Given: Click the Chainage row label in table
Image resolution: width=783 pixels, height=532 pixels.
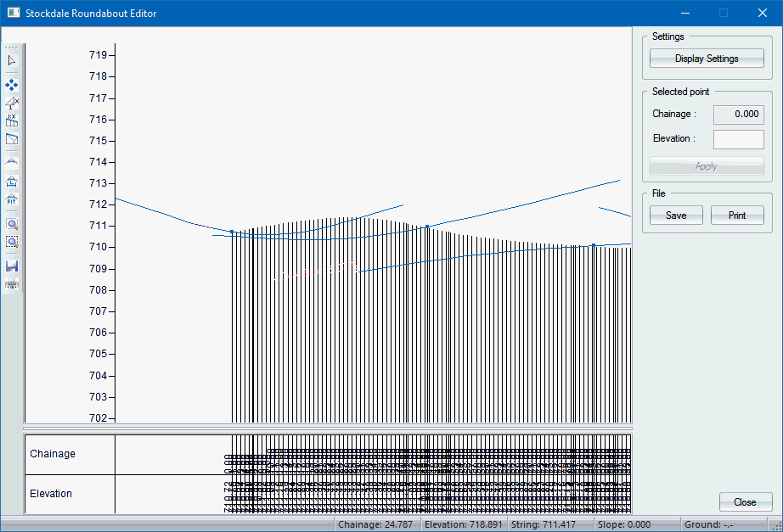Looking at the screenshot, I should tap(53, 454).
